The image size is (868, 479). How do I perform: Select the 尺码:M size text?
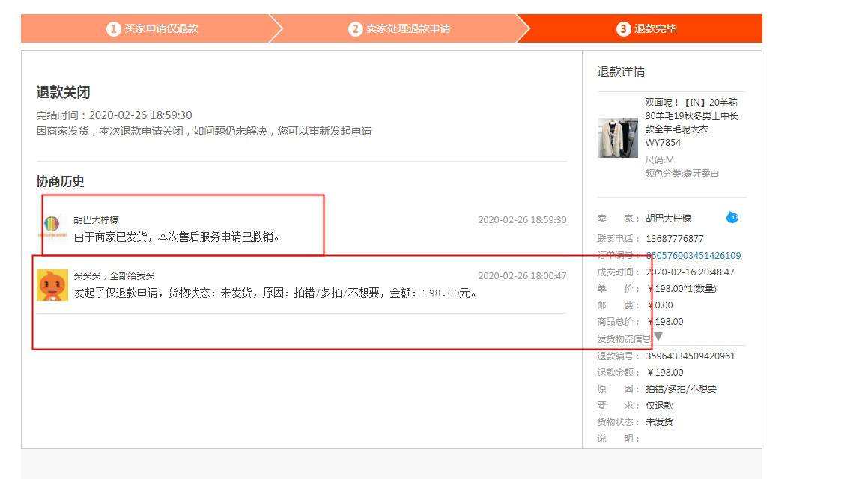[659, 160]
